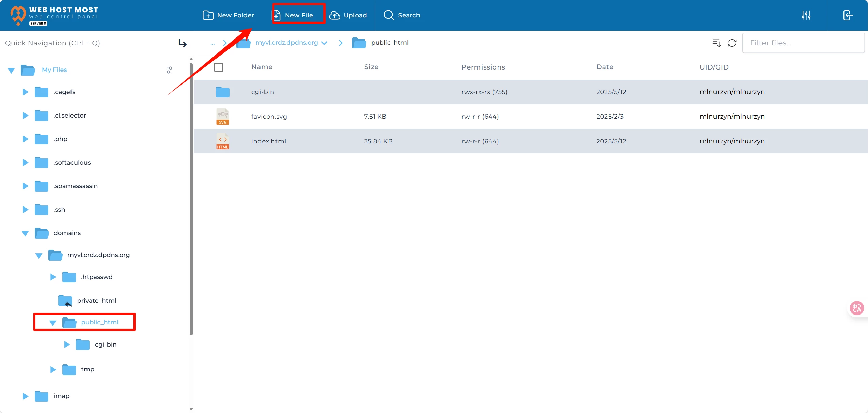Open the index.html file row
This screenshot has width=868, height=413.
pos(268,141)
